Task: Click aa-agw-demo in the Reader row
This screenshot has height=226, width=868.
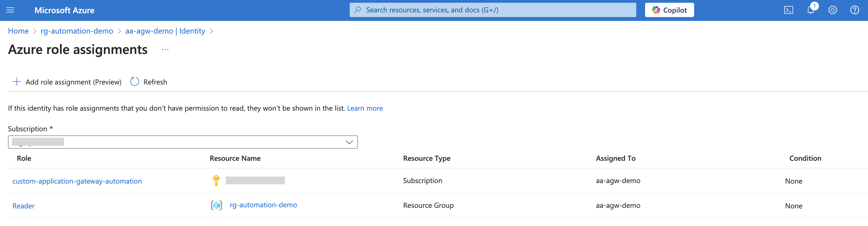Action: click(618, 205)
